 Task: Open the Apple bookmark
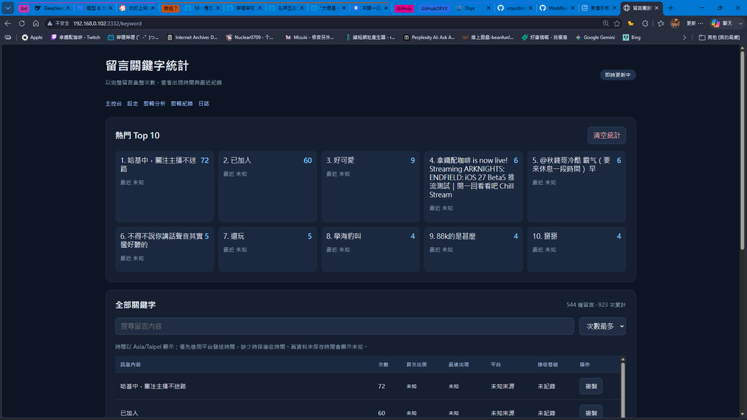tap(32, 37)
